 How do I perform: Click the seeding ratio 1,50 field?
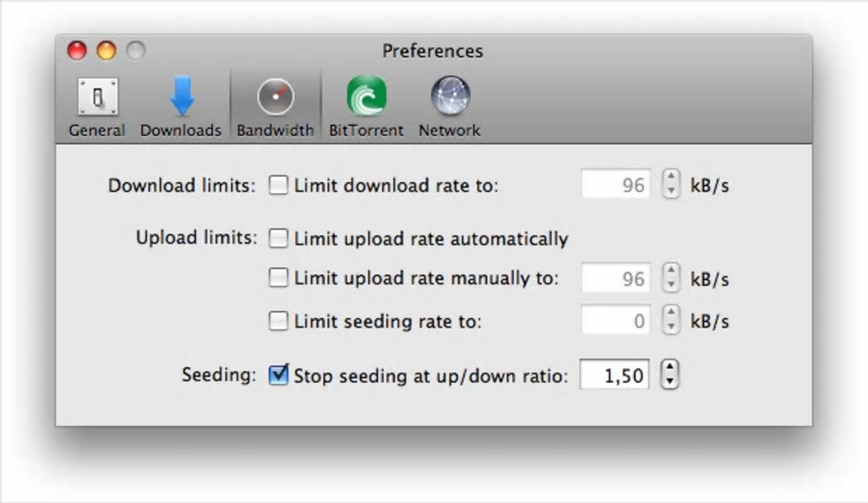pyautogui.click(x=614, y=374)
